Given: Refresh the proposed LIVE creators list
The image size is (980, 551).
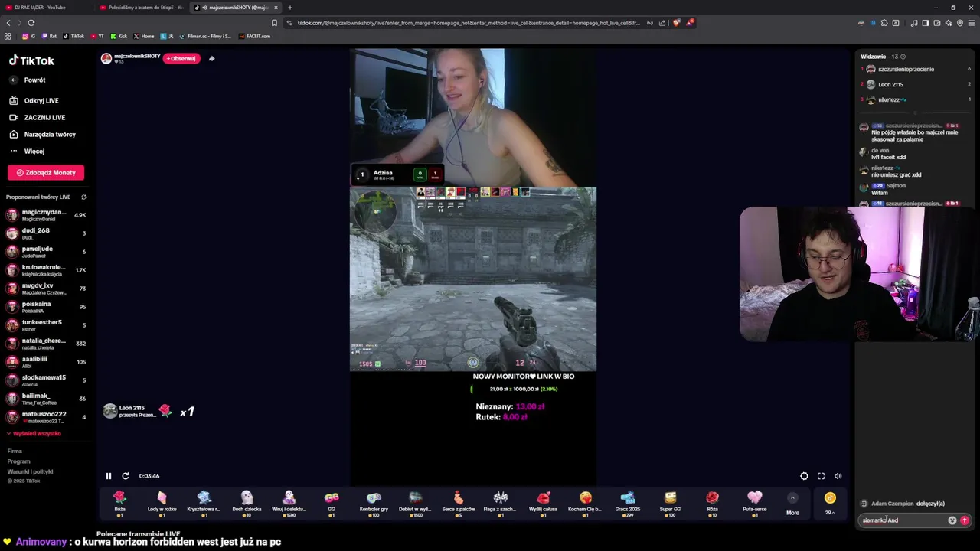Looking at the screenshot, I should coord(83,197).
